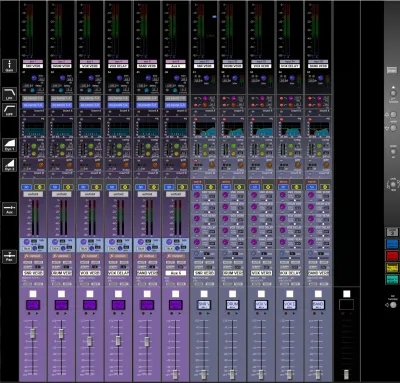
Task: Click the large ringed knob in right panel
Action: tap(393, 184)
